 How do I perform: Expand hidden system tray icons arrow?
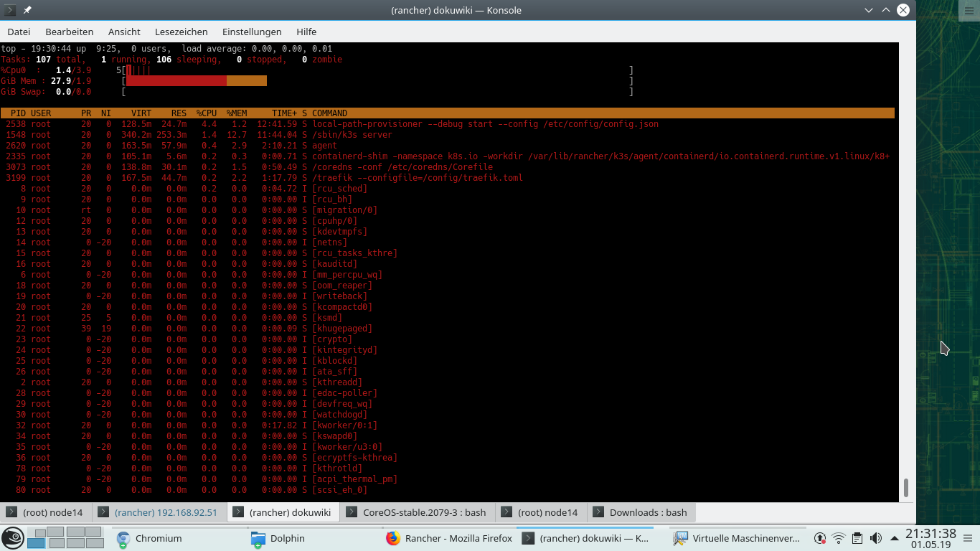click(893, 540)
